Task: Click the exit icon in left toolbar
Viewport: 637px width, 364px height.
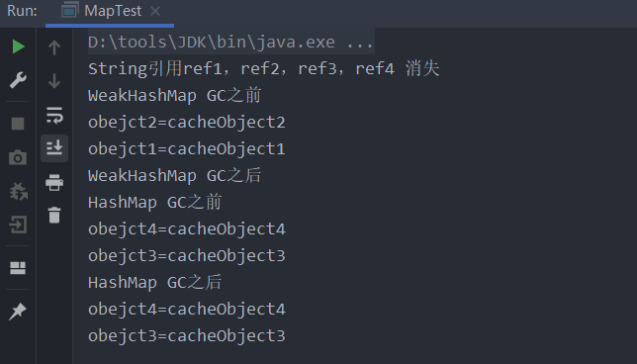Action: (18, 225)
